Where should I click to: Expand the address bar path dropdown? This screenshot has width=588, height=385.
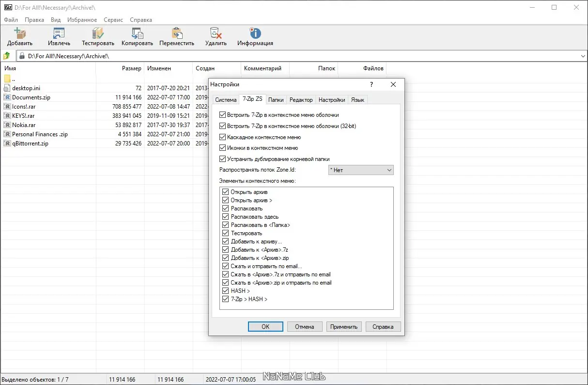[x=583, y=56]
